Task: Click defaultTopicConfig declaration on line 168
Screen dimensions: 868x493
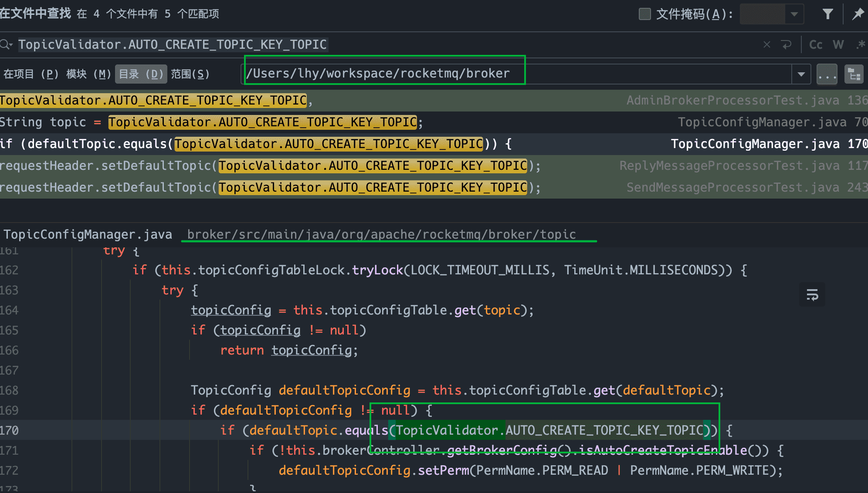Action: 458,390
